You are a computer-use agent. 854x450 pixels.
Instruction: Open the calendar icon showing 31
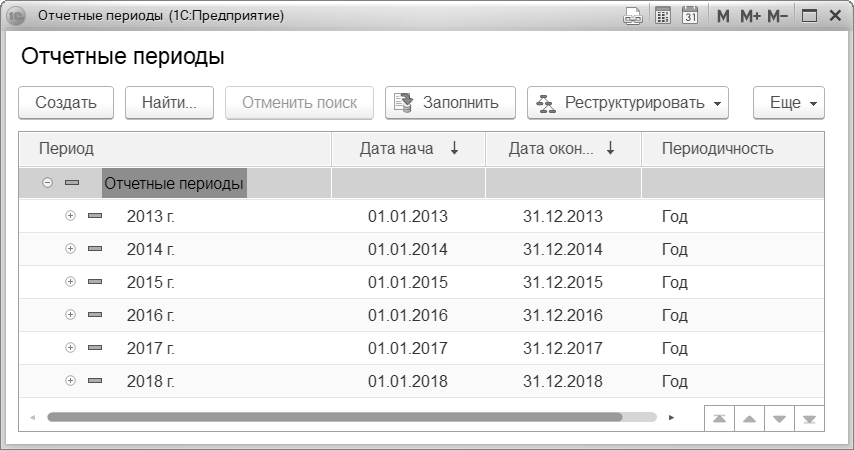tap(690, 17)
